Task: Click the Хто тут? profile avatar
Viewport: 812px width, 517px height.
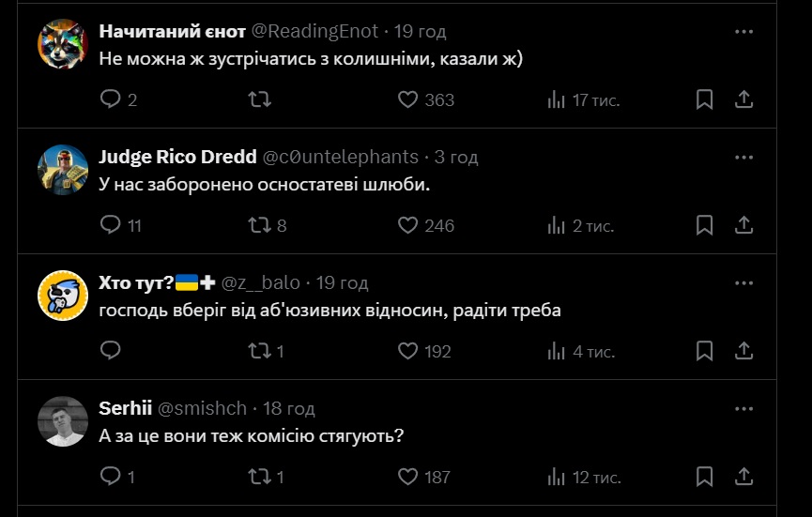Action: tap(62, 296)
